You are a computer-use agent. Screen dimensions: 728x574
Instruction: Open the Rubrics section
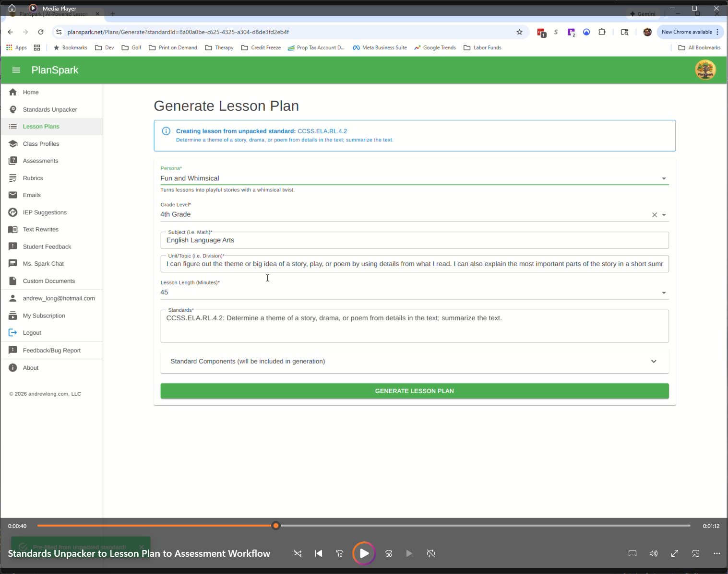tap(33, 178)
